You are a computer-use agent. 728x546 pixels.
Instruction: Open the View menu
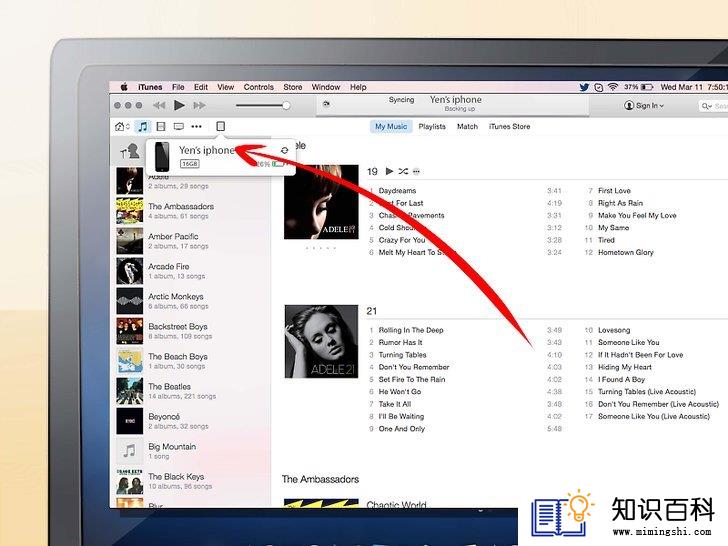click(x=226, y=87)
